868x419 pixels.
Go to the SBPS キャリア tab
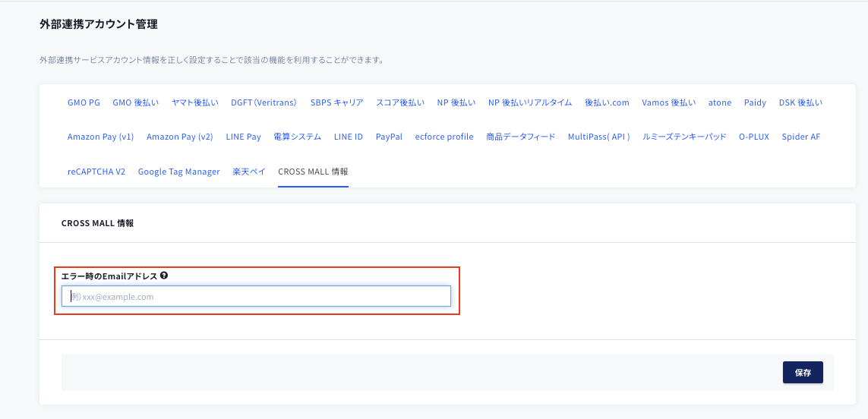coord(336,102)
